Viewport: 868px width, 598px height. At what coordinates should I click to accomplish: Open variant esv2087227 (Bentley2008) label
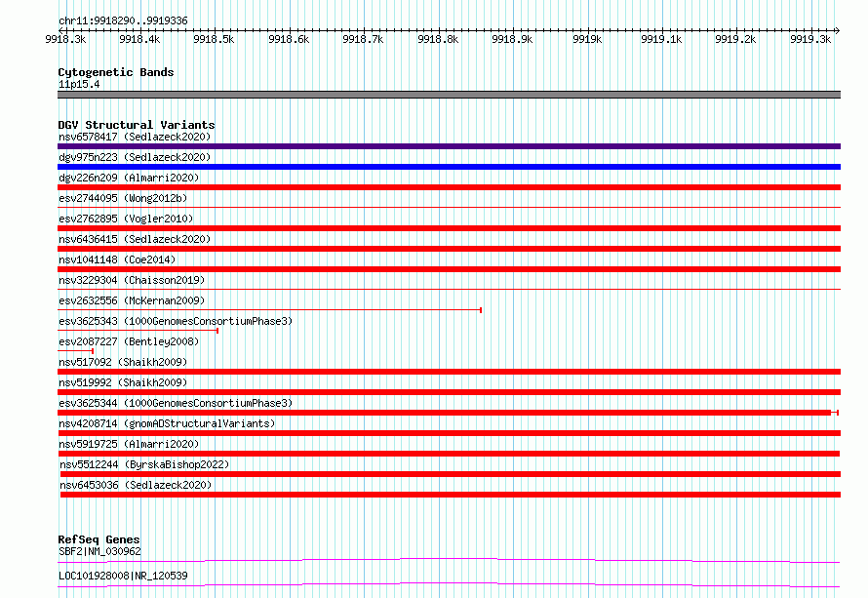(x=129, y=341)
